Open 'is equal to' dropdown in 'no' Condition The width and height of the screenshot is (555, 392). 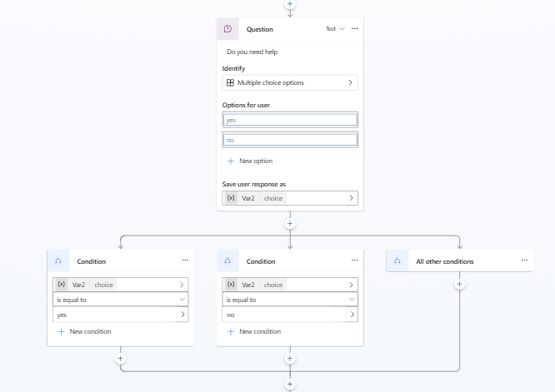coord(290,300)
